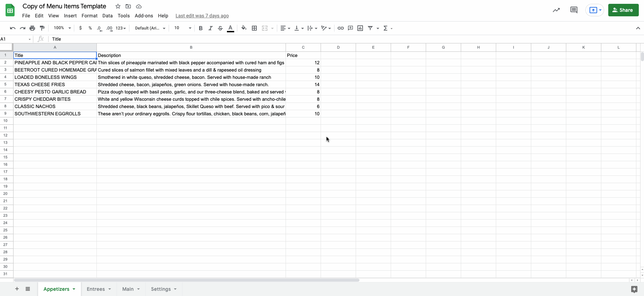Click Last edit was 7 days ago link
644x296 pixels.
202,16
